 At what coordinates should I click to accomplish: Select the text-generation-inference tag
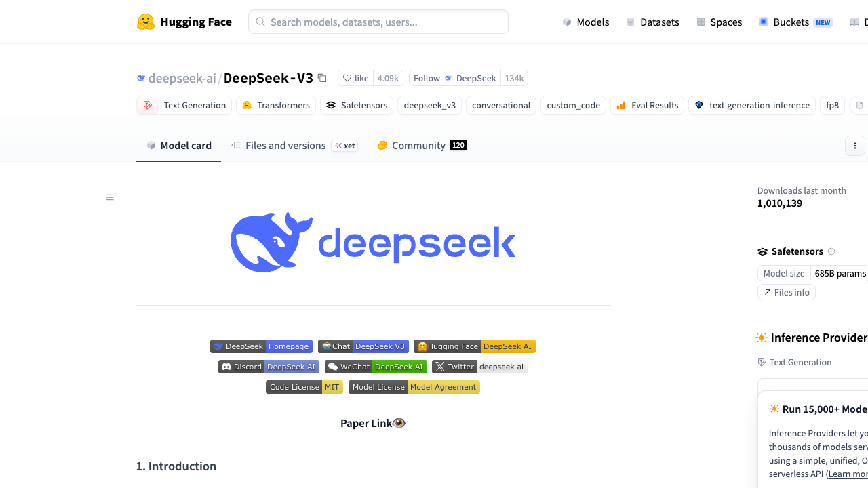pyautogui.click(x=752, y=105)
